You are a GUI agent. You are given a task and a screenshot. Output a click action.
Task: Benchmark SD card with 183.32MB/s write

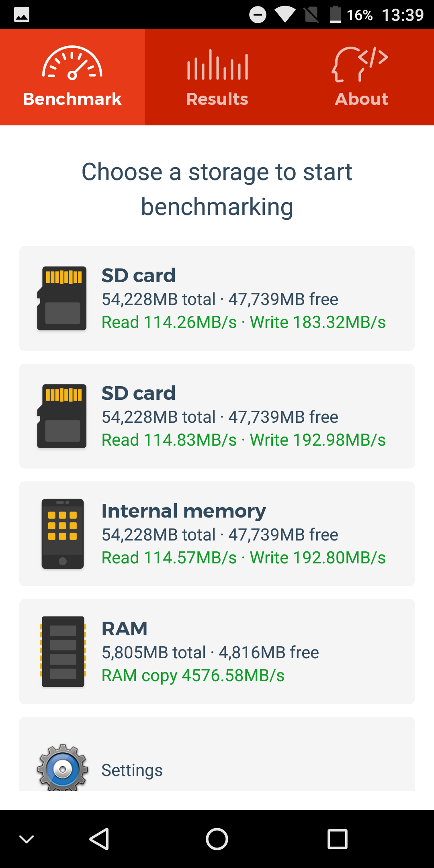point(217,298)
